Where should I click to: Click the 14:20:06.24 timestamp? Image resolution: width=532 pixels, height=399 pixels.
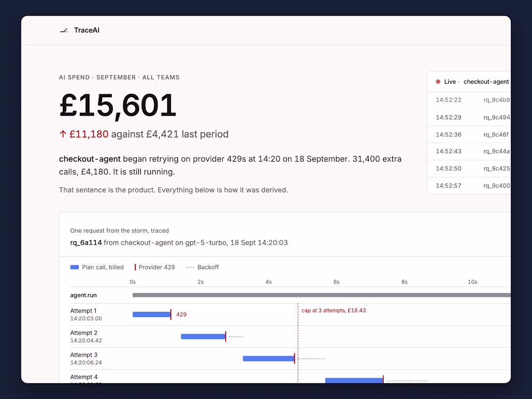[x=86, y=363]
